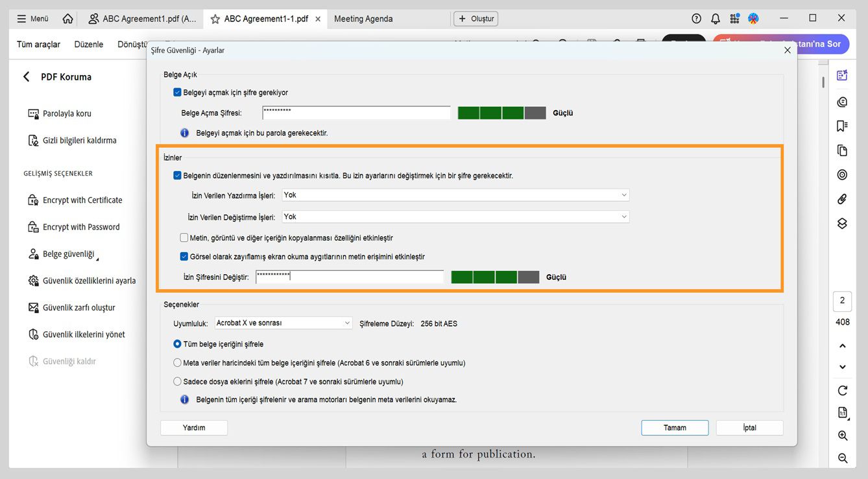Click the Gizli bilgileri kaldırma icon

(x=34, y=141)
